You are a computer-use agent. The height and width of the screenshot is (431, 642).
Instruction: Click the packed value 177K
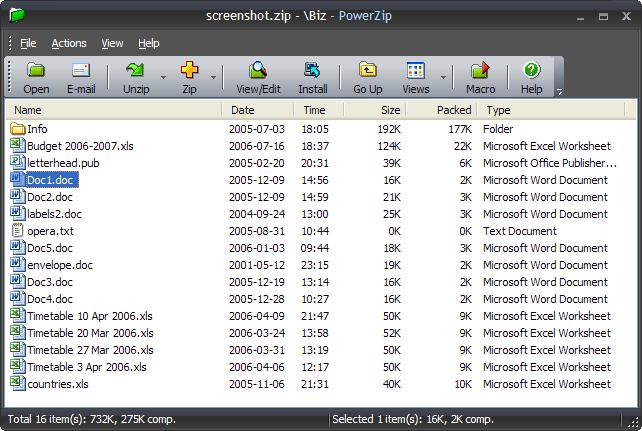pos(460,129)
